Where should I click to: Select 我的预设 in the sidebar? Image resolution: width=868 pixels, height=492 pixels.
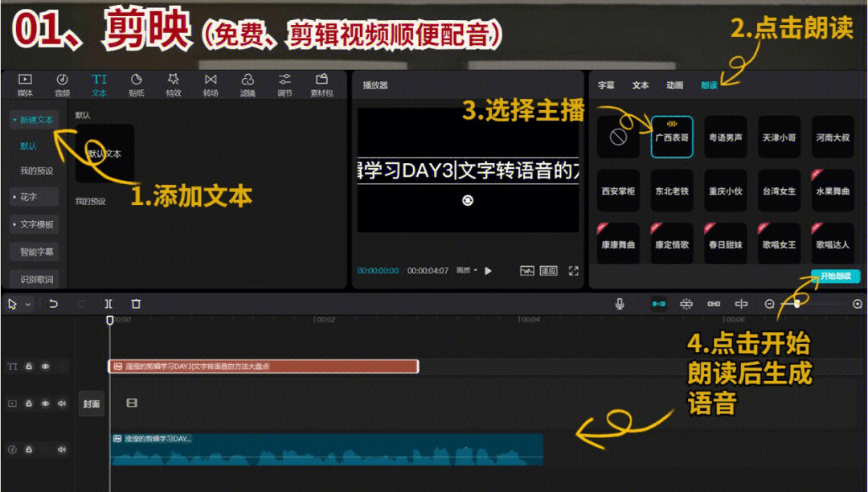click(36, 170)
